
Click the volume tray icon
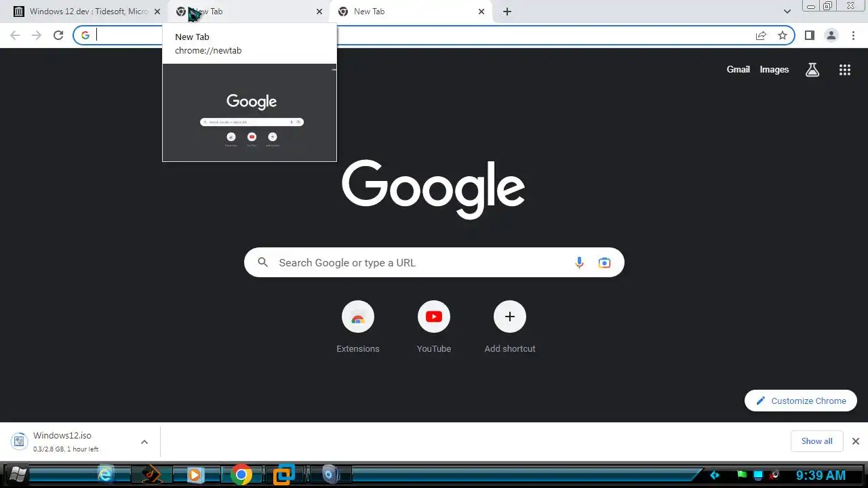coord(774,475)
